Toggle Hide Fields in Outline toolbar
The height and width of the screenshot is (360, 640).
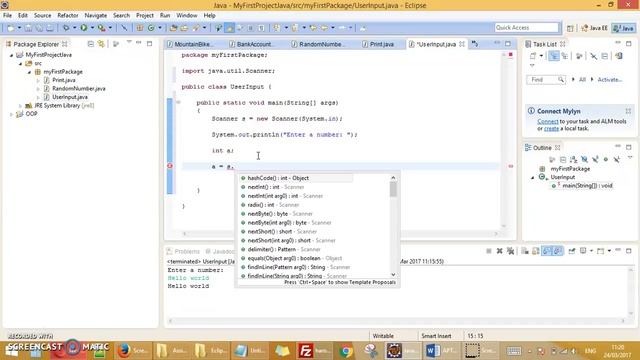[x=584, y=159]
